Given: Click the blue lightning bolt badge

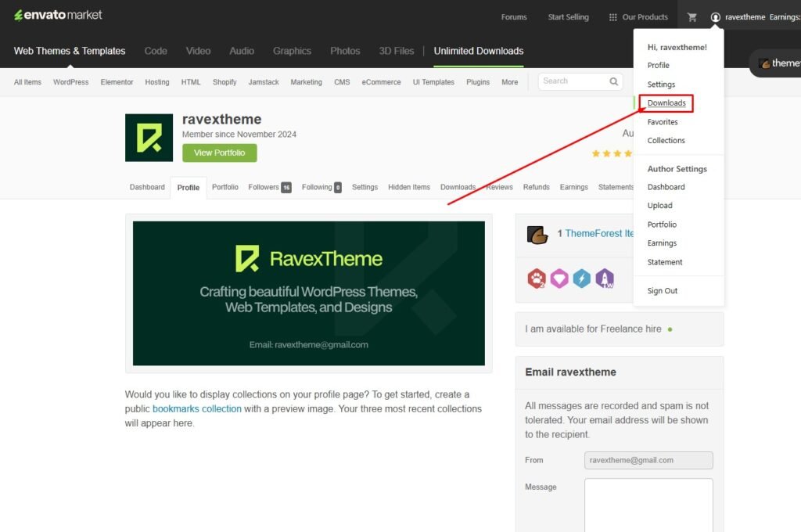Looking at the screenshot, I should (581, 279).
